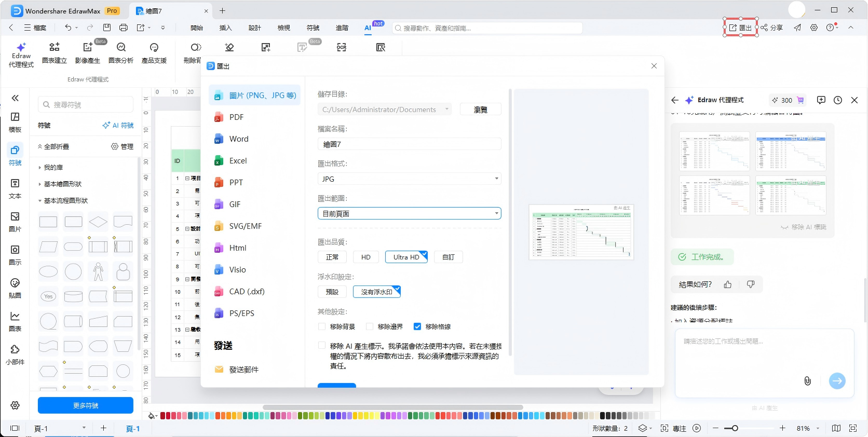Image resolution: width=868 pixels, height=437 pixels.
Task: Open 產品支援 in the ribbon
Action: 154,54
